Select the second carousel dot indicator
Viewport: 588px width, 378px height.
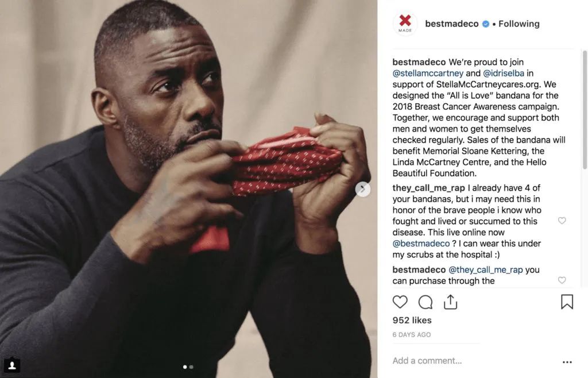point(191,367)
